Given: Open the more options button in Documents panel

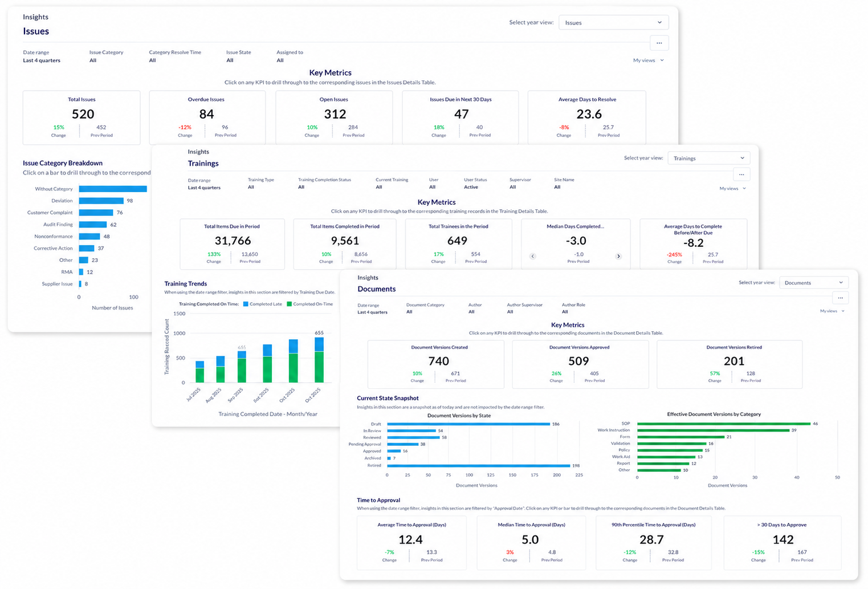Looking at the screenshot, I should pos(840,298).
